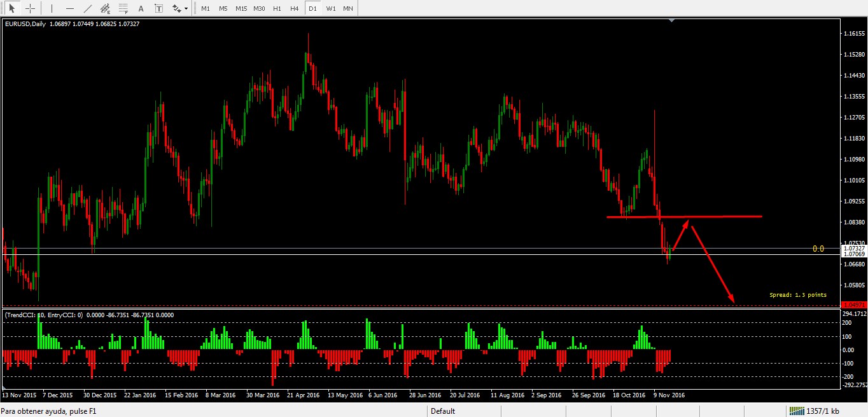Click the chart shift triangle marker

[672, 21]
